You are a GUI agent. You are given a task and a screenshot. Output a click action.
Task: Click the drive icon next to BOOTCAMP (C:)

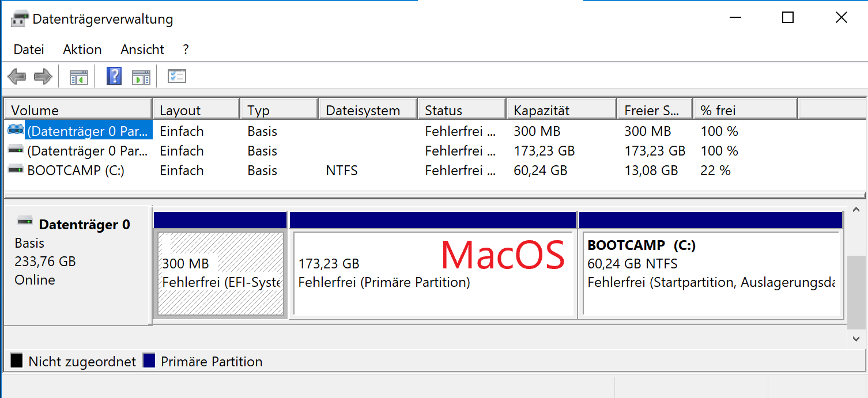point(16,170)
